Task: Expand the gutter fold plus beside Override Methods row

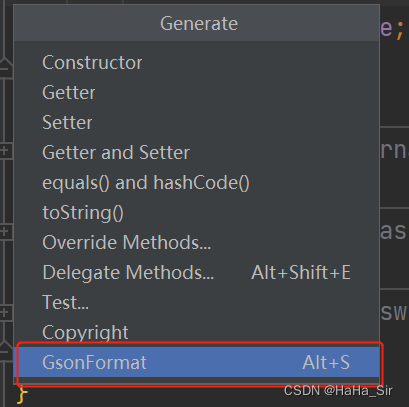Action: click(x=5, y=231)
